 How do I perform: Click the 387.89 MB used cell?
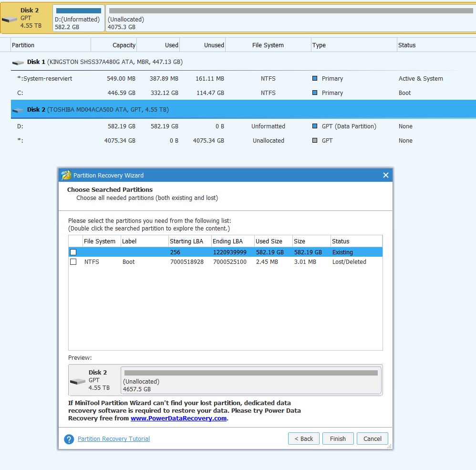(x=164, y=78)
